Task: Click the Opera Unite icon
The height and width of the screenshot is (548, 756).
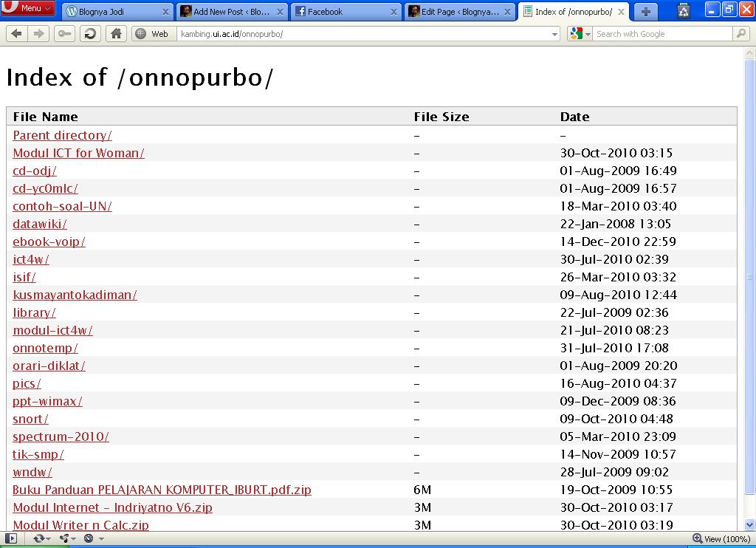Action: (x=63, y=539)
